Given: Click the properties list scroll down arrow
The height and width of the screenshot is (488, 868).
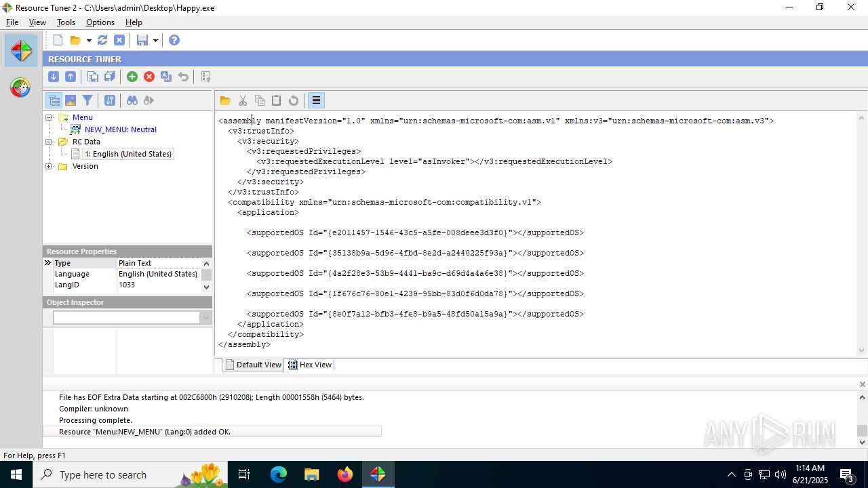Looking at the screenshot, I should point(207,287).
